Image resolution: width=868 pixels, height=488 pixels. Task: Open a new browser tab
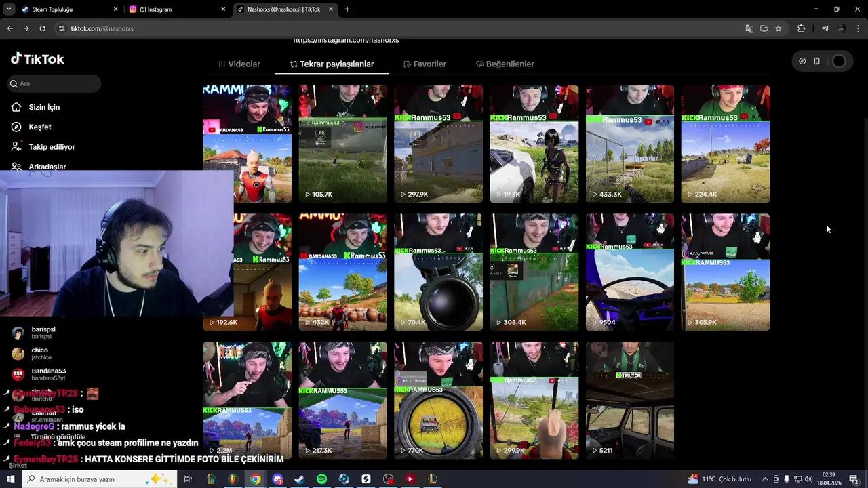coord(347,9)
